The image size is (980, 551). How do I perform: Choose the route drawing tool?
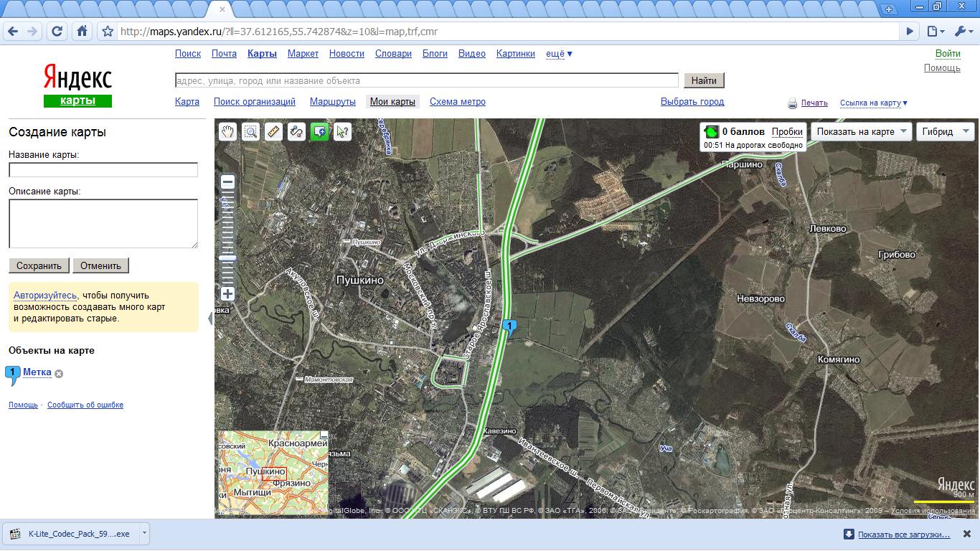296,131
